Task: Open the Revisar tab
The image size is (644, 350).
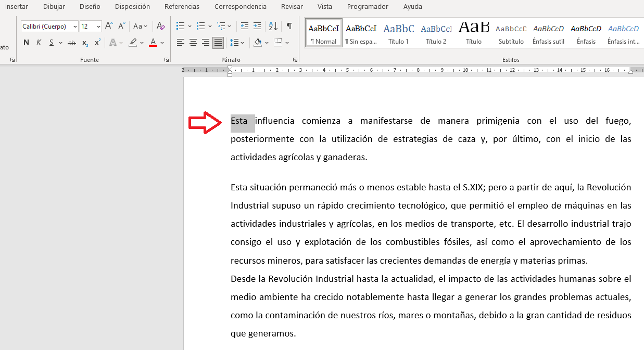Action: (292, 7)
